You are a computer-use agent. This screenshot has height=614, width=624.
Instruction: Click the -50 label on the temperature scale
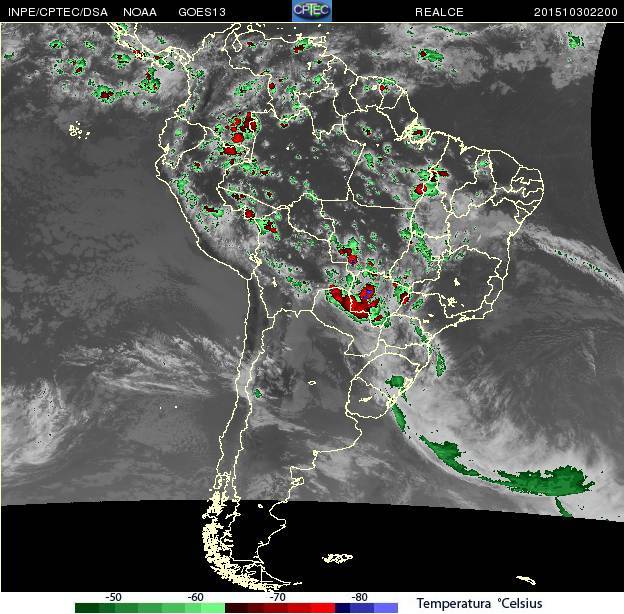(113, 597)
